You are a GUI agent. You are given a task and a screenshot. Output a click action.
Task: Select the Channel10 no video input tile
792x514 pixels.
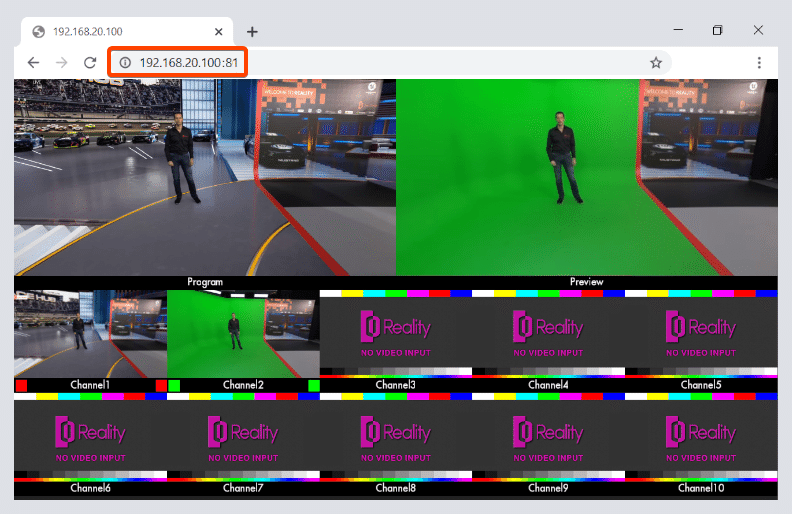(701, 438)
